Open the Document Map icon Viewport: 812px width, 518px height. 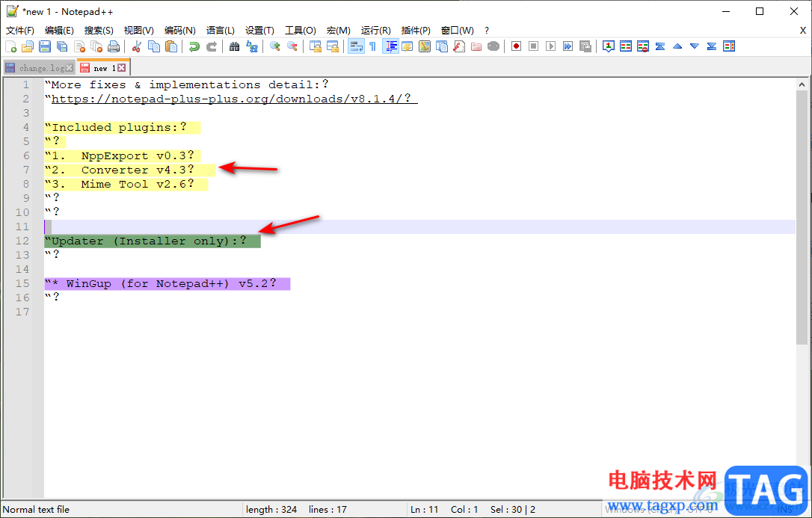425,46
